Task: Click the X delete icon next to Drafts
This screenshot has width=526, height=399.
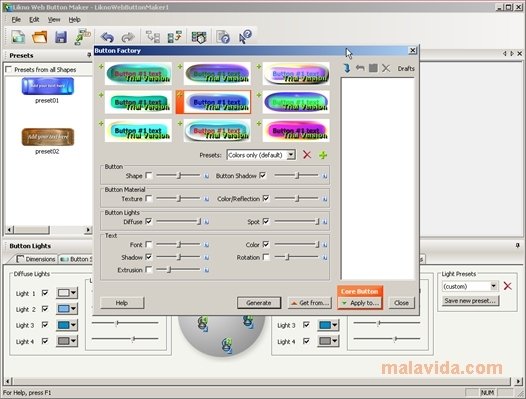Action: [386, 68]
